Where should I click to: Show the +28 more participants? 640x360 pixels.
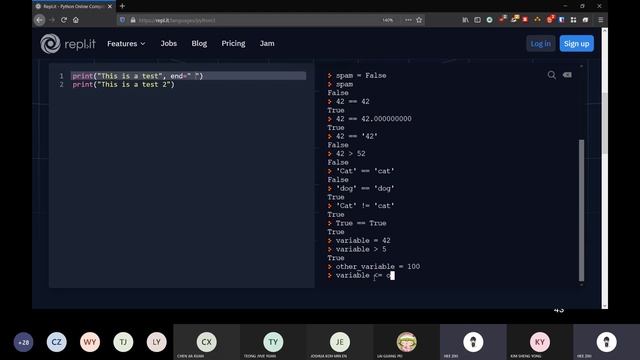pos(23,342)
